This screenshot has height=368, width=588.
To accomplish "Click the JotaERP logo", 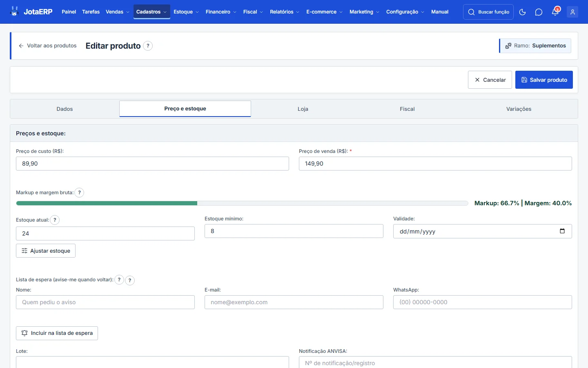I will click(x=31, y=11).
